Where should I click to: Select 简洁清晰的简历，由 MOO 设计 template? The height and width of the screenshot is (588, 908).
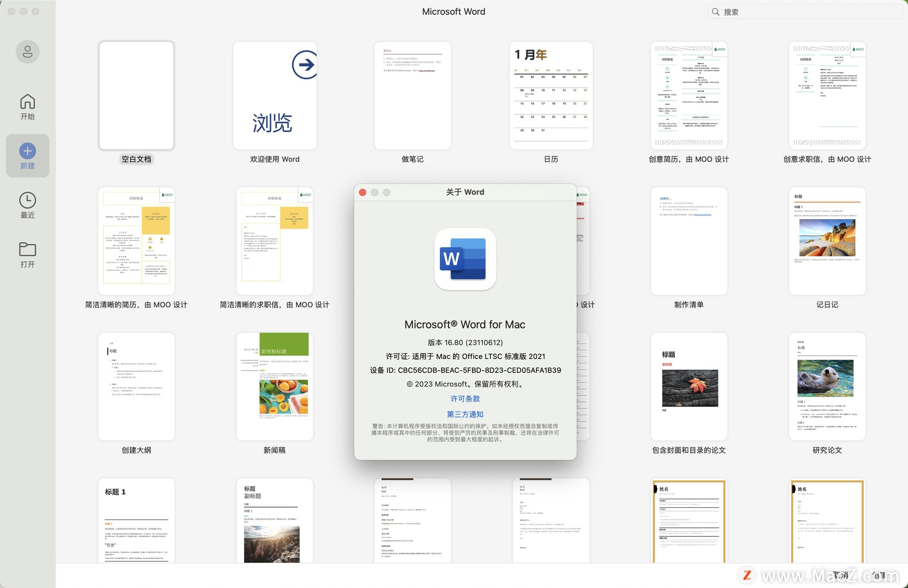(x=136, y=241)
